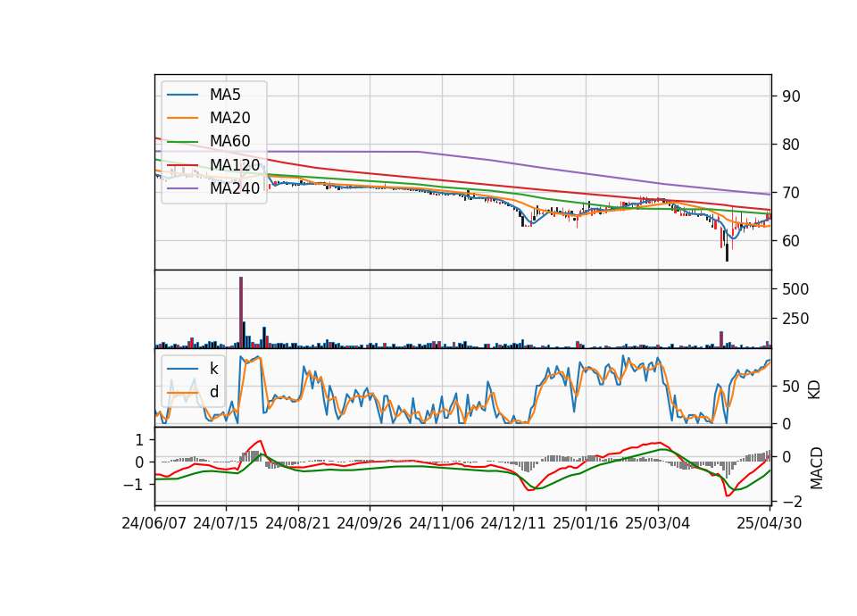This screenshot has width=857, height=616.
Task: Click the MACD axis title
Action: tap(816, 468)
